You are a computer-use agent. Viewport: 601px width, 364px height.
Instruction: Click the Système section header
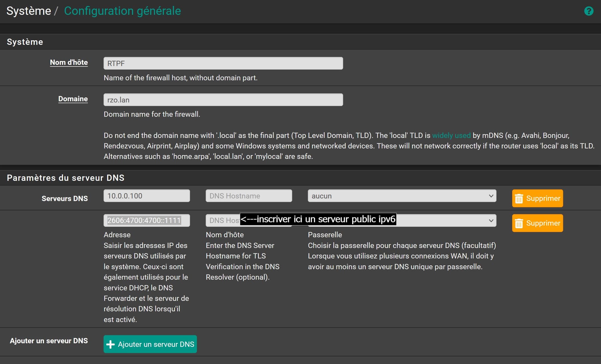point(25,42)
